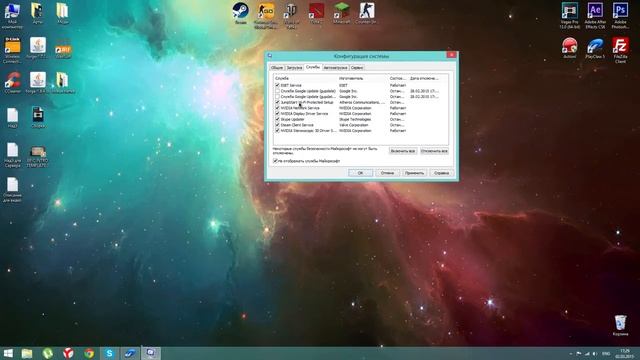The image size is (640, 360).
Task: Open the RFC INTRO TEMPLATE file
Action: (x=38, y=157)
